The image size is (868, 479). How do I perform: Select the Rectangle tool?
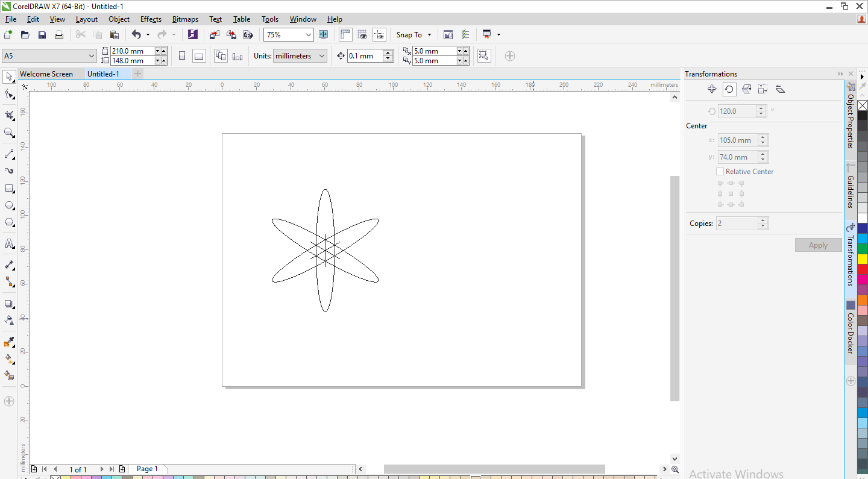click(x=10, y=189)
